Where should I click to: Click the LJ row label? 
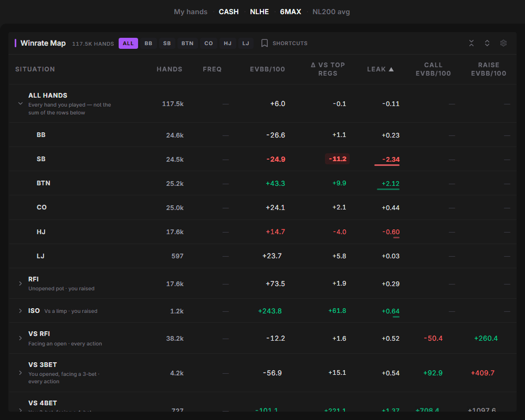click(40, 256)
